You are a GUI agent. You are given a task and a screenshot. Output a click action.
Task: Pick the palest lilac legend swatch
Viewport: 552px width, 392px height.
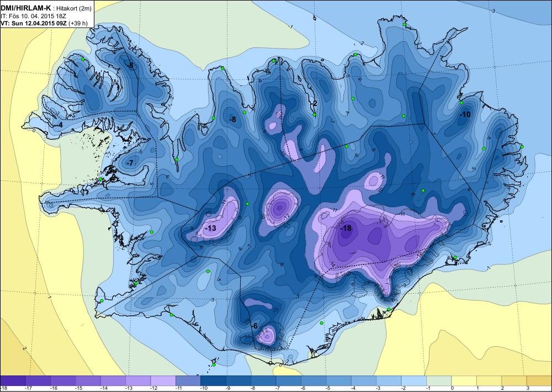tap(163, 380)
